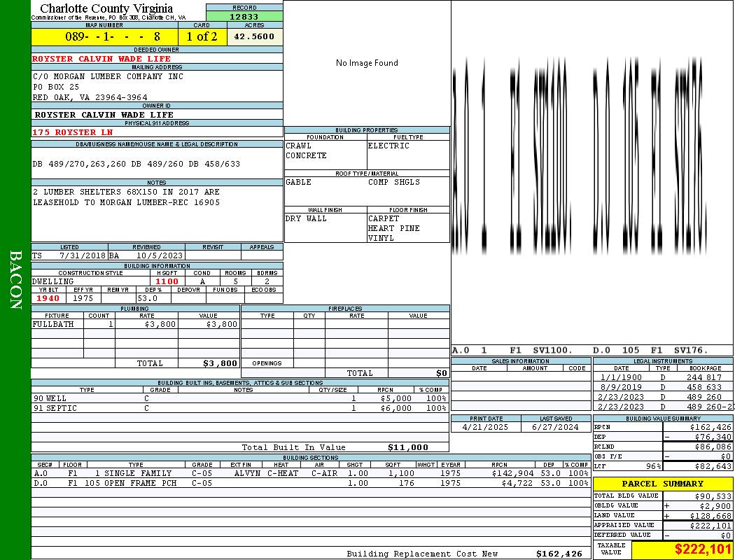Select legal instrument dated 8/9/2019

663,387
